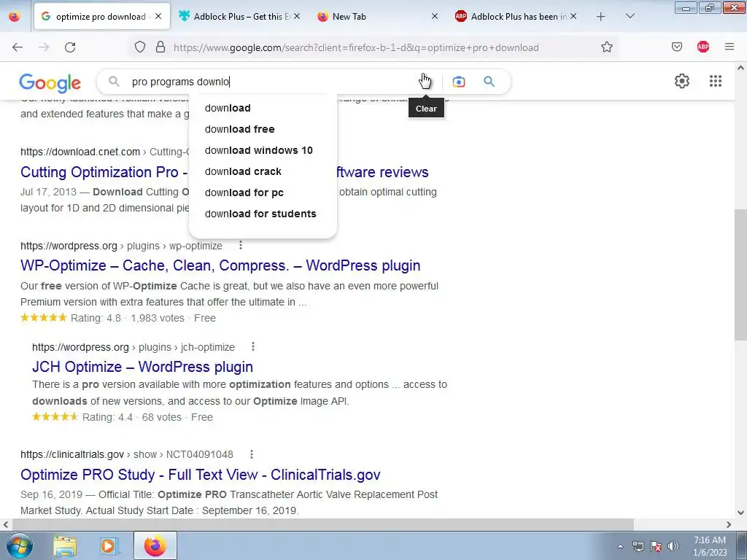Screen dimensions: 747x560
Task: Open the clock showing 7:16 AM
Action: click(710, 546)
